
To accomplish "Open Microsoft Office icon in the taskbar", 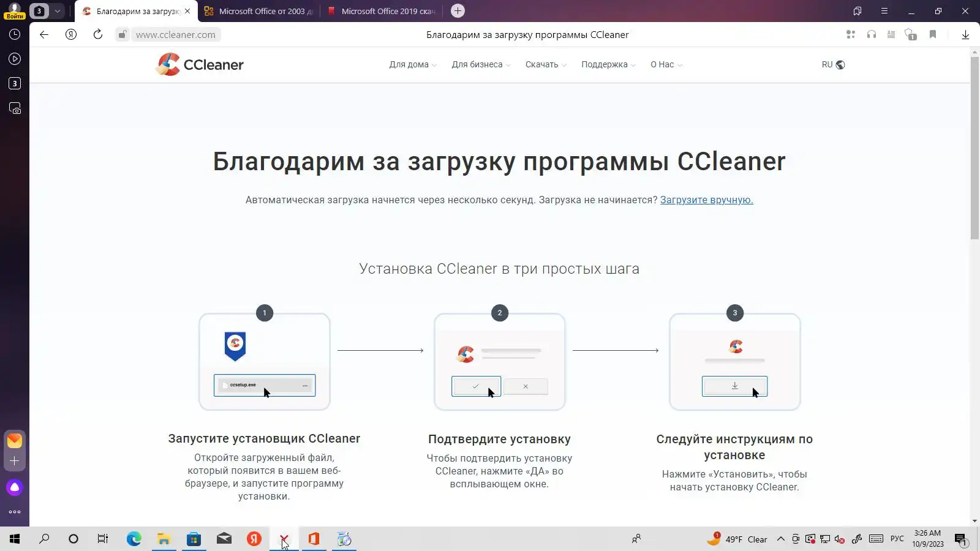I will click(x=314, y=539).
